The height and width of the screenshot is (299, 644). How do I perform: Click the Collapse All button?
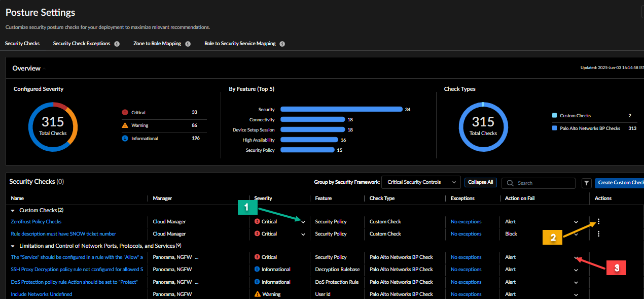pyautogui.click(x=480, y=182)
